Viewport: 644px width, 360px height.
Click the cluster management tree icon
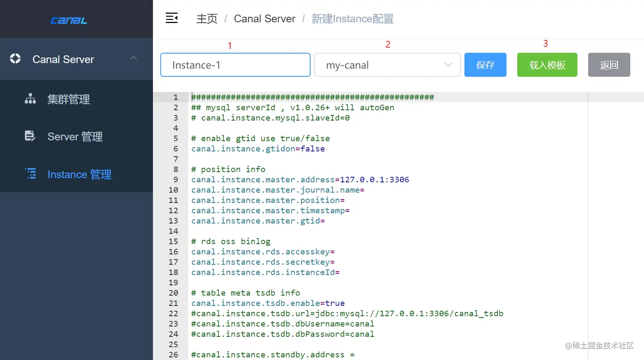click(x=30, y=99)
